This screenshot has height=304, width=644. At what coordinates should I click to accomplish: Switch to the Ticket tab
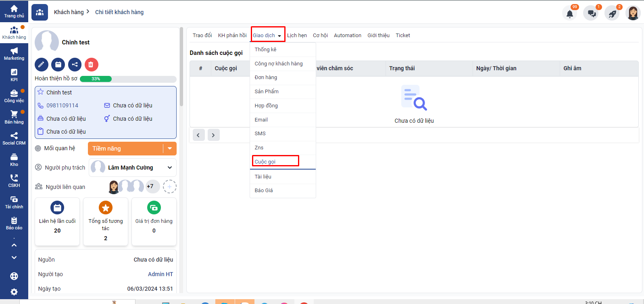[402, 36]
